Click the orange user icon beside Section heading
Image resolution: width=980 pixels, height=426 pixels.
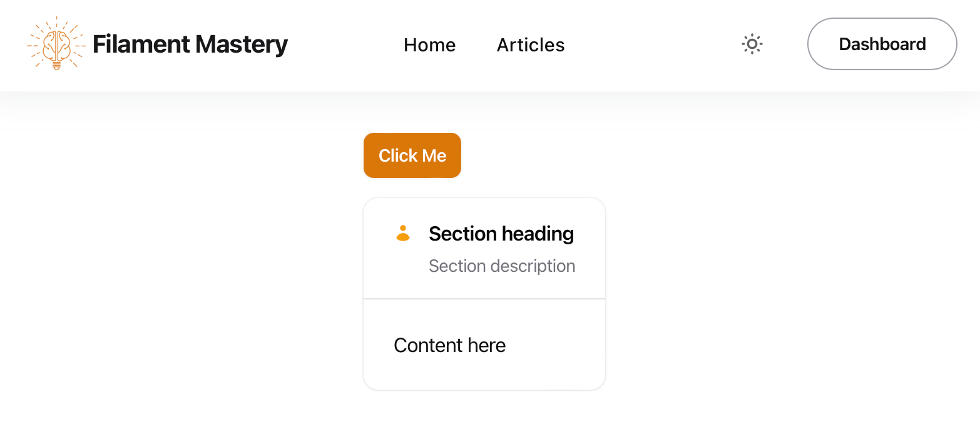click(403, 233)
